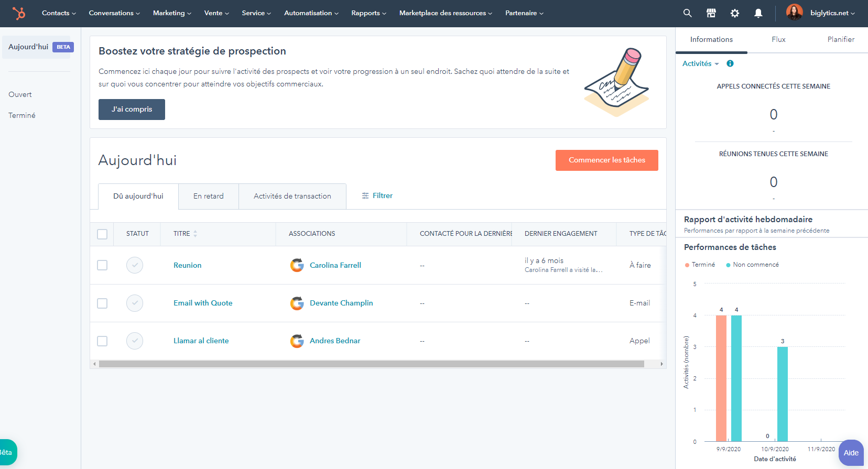Click the horizontal scrollbar under the table
Viewport: 868px width, 469px height.
pyautogui.click(x=371, y=364)
